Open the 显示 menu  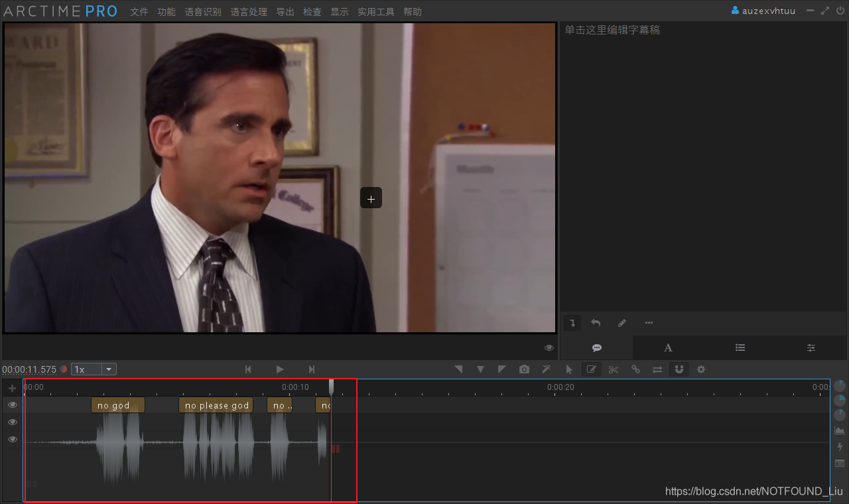point(340,12)
